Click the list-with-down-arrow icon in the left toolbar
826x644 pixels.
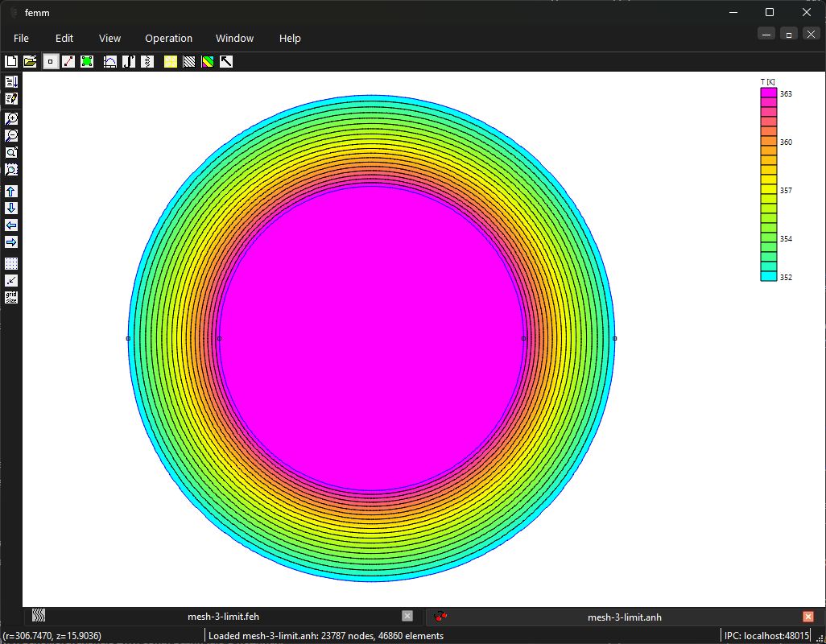(11, 81)
